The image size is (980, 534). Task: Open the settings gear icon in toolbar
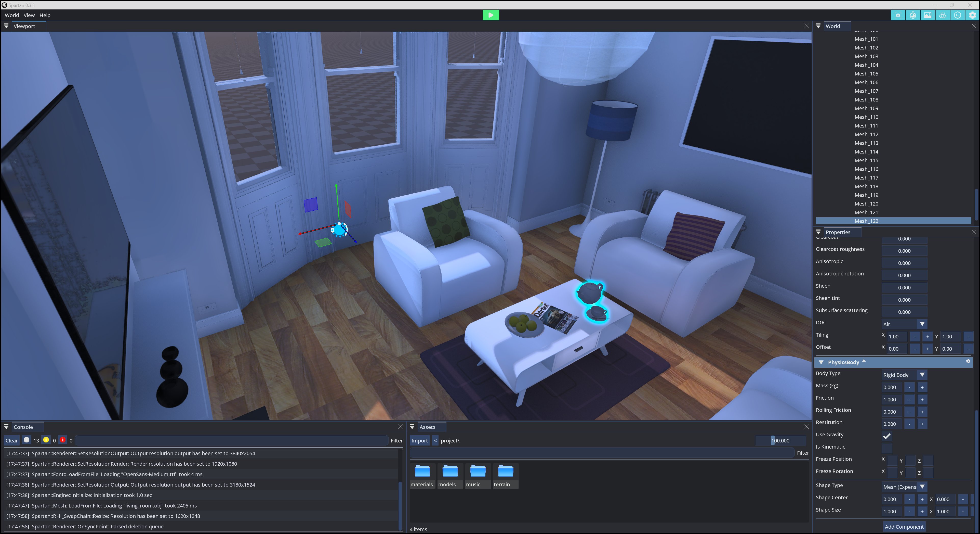[972, 15]
